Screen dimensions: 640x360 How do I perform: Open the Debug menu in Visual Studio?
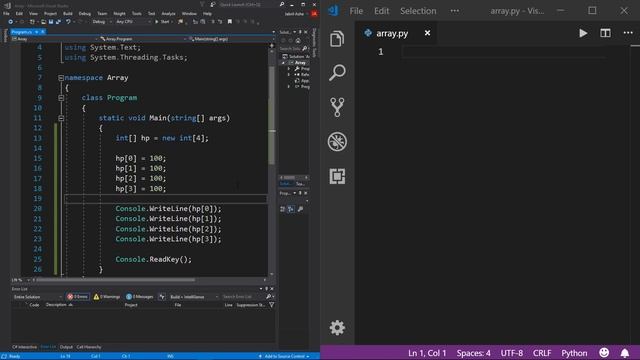(x=84, y=13)
